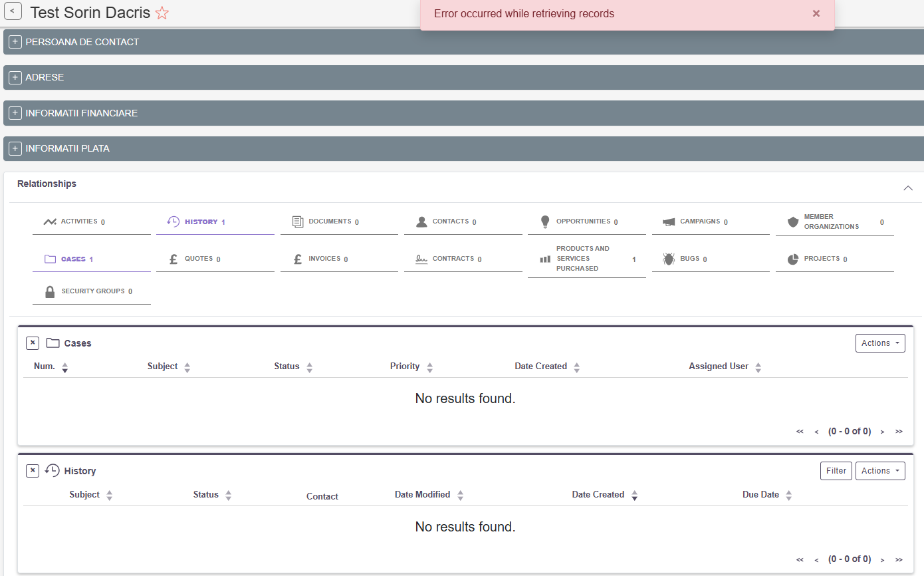Image resolution: width=924 pixels, height=576 pixels.
Task: Dismiss the error notification with the X
Action: tap(816, 13)
